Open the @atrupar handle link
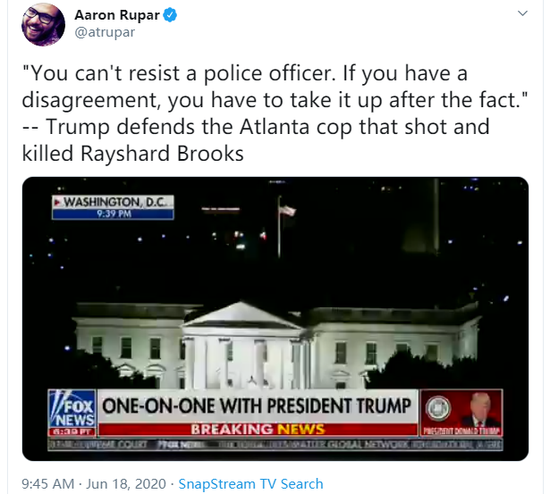The image size is (550, 494). [x=105, y=32]
